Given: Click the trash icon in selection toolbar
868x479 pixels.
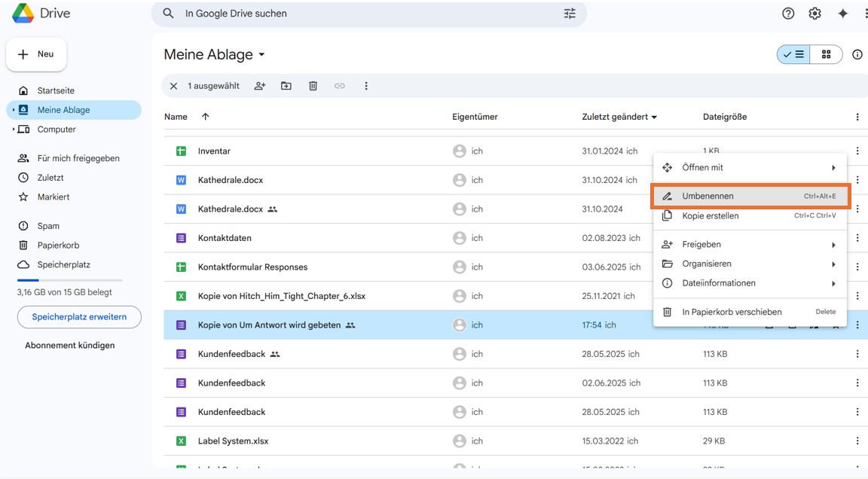Looking at the screenshot, I should pyautogui.click(x=313, y=86).
